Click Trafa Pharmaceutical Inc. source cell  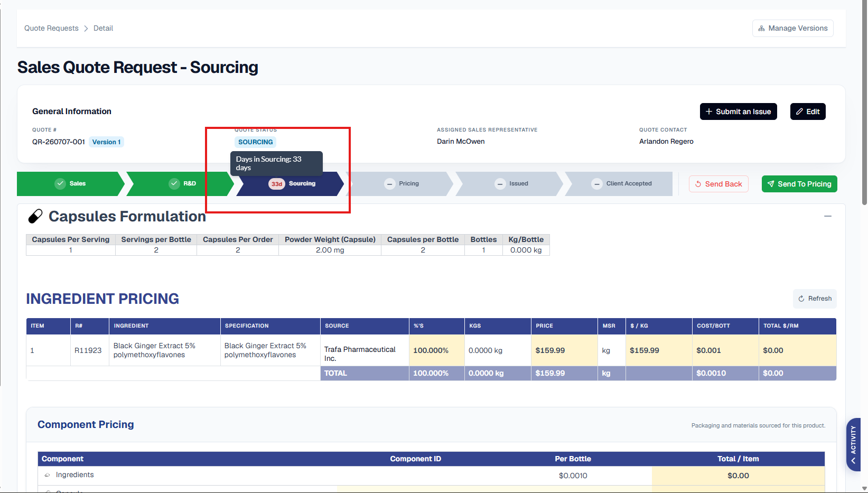click(x=364, y=350)
